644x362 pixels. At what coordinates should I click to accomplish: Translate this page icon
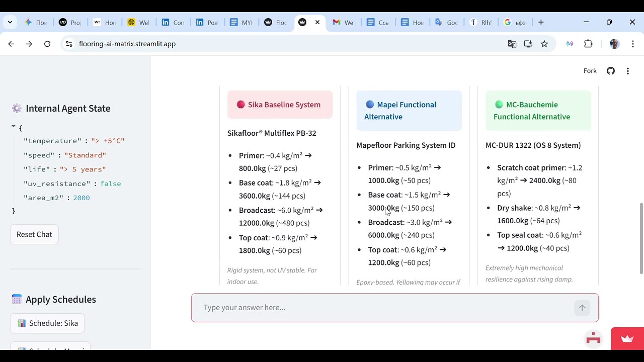coord(512,44)
